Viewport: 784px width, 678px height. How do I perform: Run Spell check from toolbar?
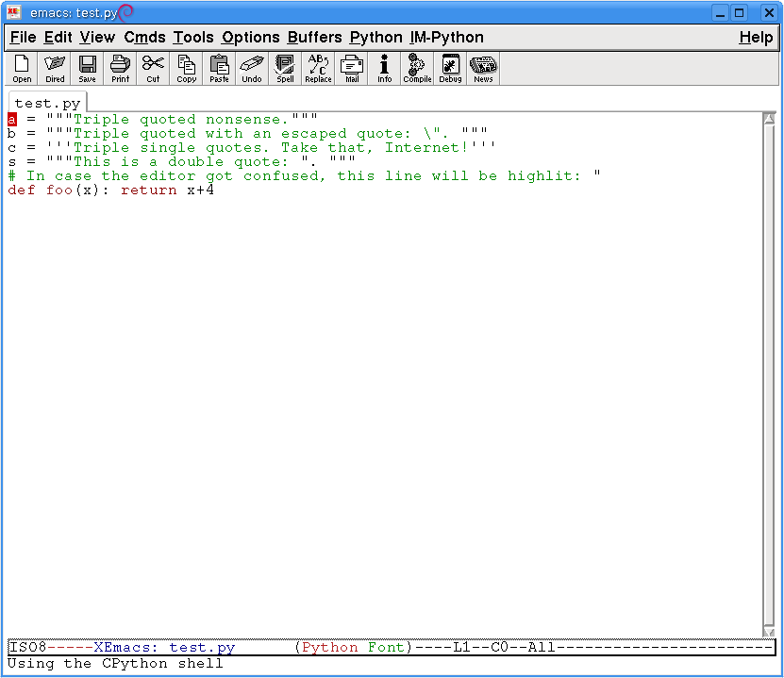coord(285,69)
